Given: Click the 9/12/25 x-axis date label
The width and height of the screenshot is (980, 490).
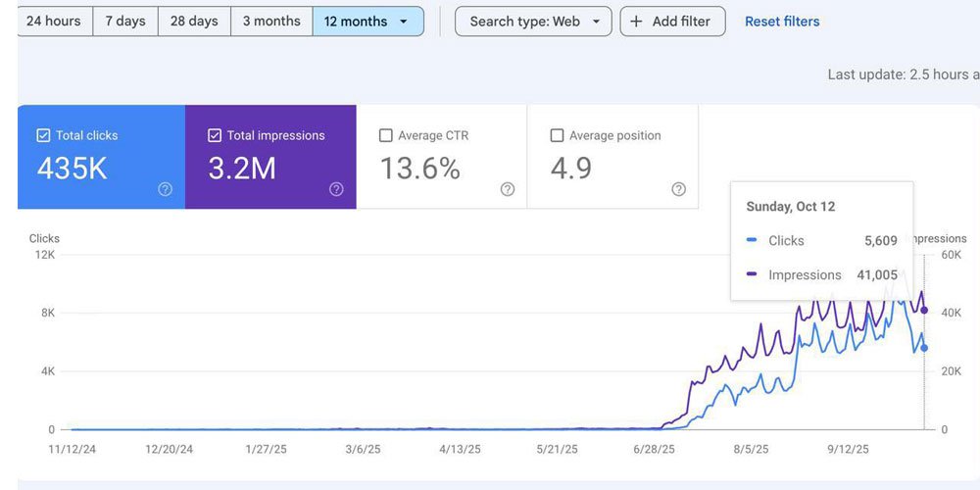Looking at the screenshot, I should (848, 450).
